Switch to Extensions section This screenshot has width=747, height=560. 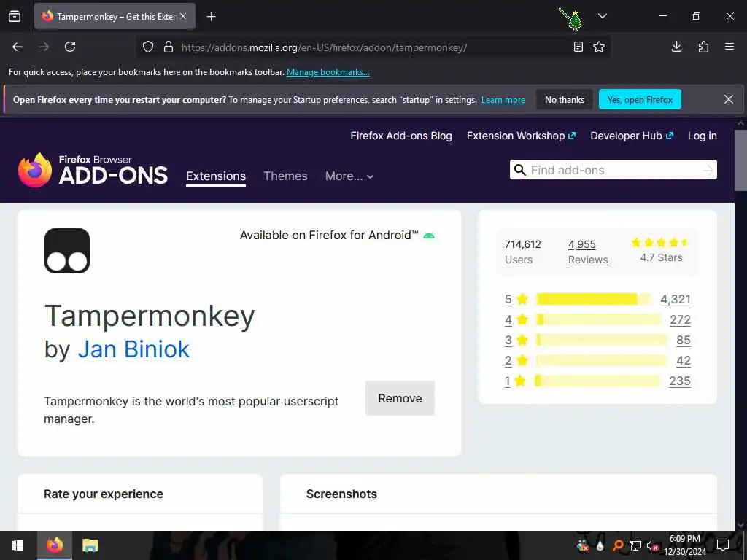pos(216,176)
